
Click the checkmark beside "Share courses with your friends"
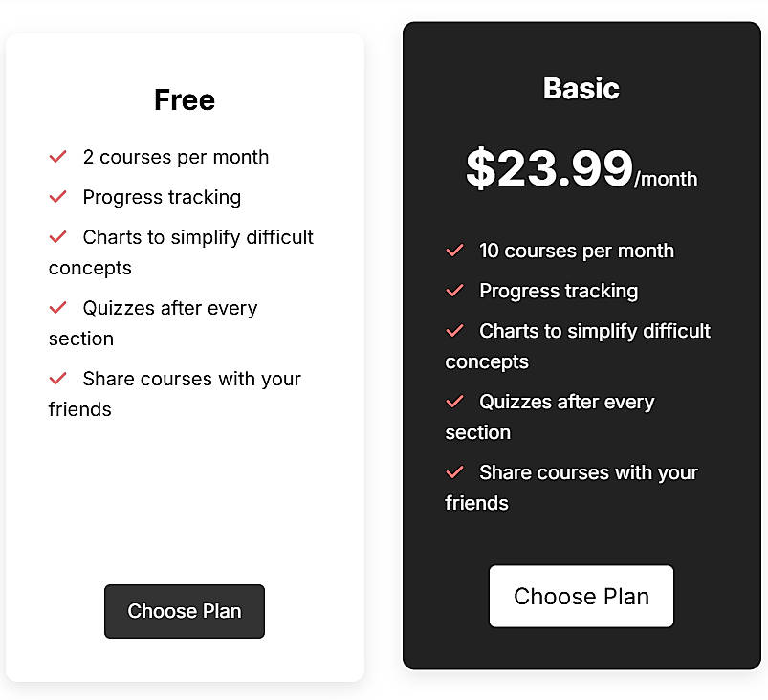tap(58, 379)
